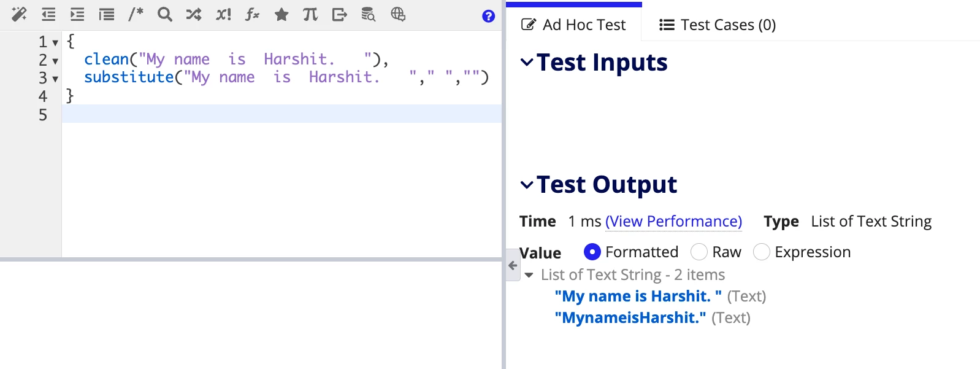Click the globe translation icon

pos(398,14)
